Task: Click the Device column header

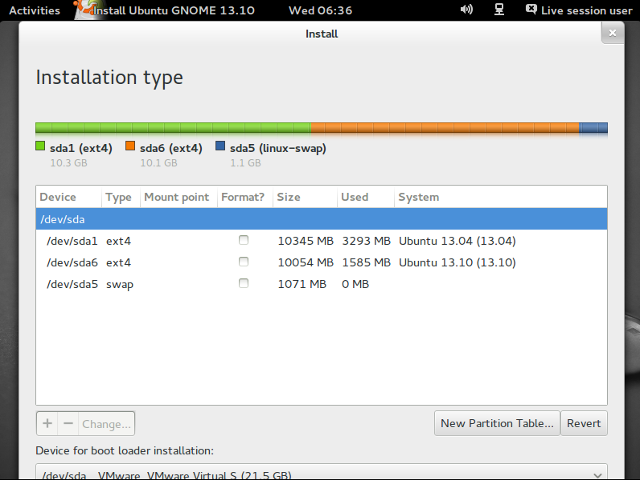Action: pos(69,197)
